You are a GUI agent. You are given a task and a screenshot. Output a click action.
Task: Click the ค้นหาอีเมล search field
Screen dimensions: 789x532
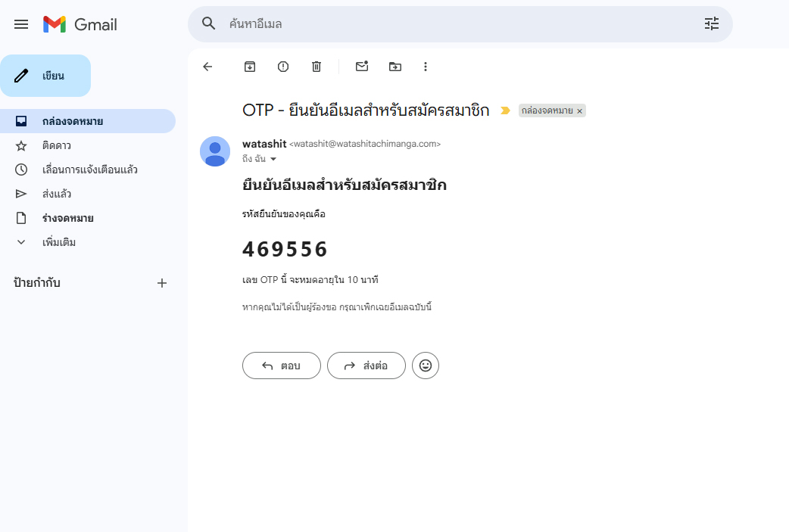click(x=454, y=24)
